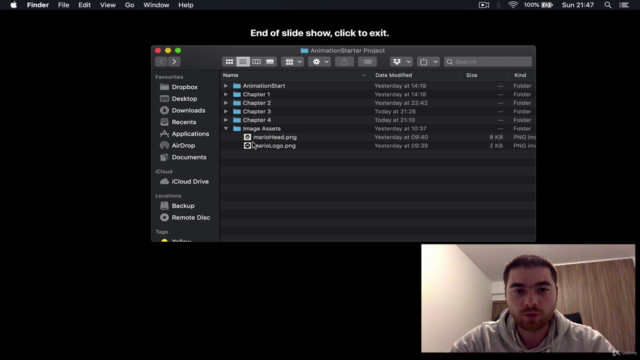Image resolution: width=640 pixels, height=360 pixels.
Task: Open Spotlight search in menu bar
Action: [x=608, y=5]
